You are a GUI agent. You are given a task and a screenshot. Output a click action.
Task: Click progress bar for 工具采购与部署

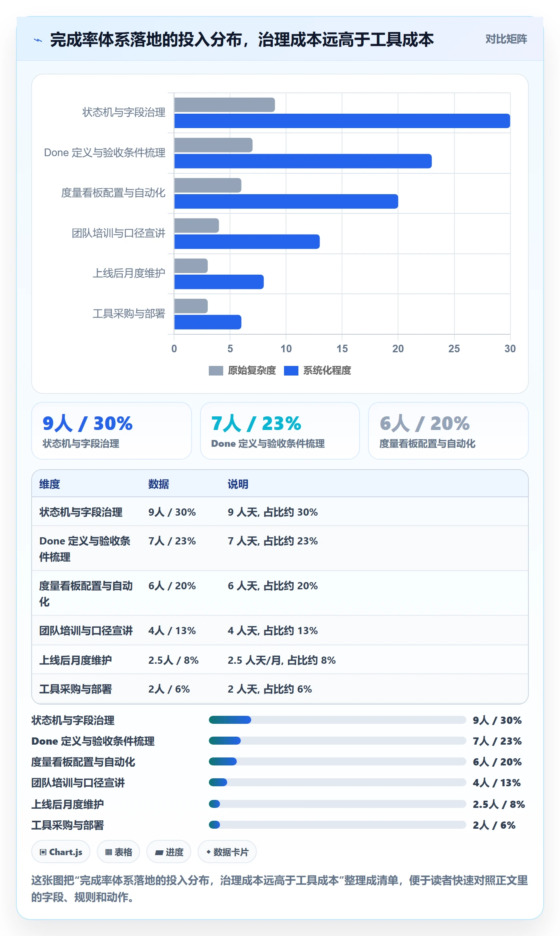point(337,825)
